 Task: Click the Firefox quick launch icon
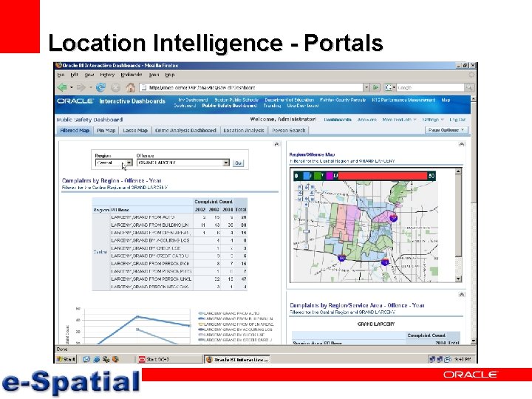[x=115, y=359]
